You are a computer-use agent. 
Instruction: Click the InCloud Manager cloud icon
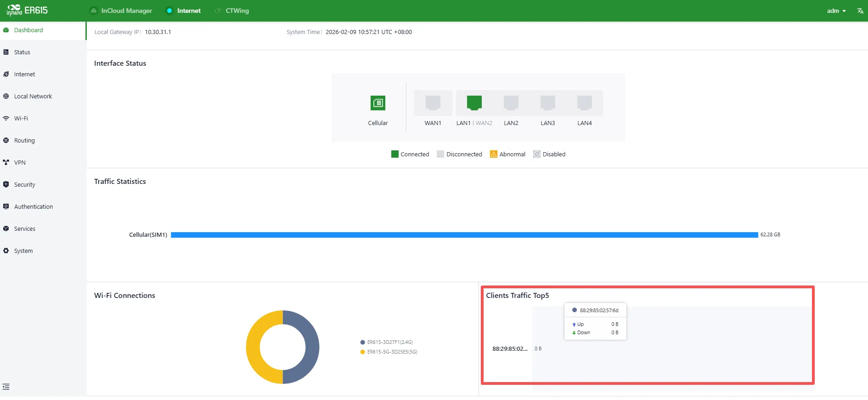94,11
